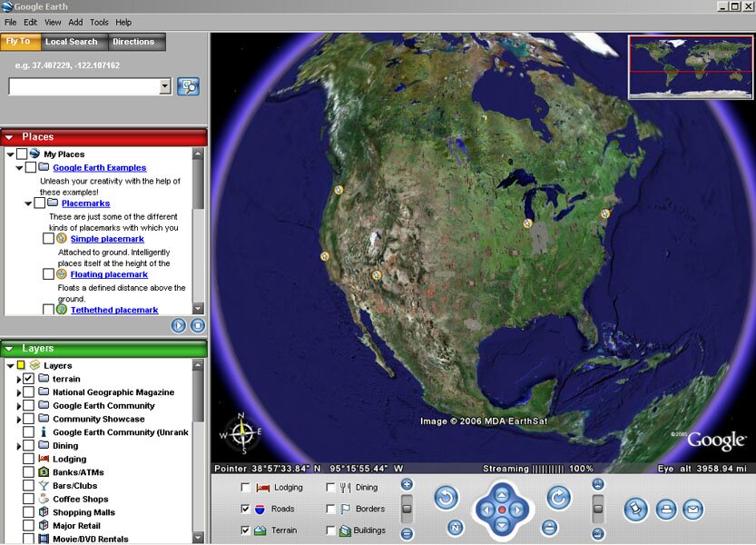The height and width of the screenshot is (545, 756).
Task: Expand the Dining layer node
Action: coord(19,446)
